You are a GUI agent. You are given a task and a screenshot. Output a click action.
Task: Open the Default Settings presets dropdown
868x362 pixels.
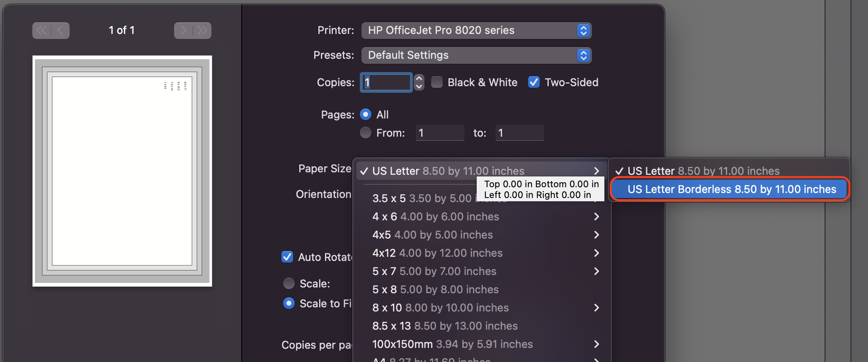[476, 55]
